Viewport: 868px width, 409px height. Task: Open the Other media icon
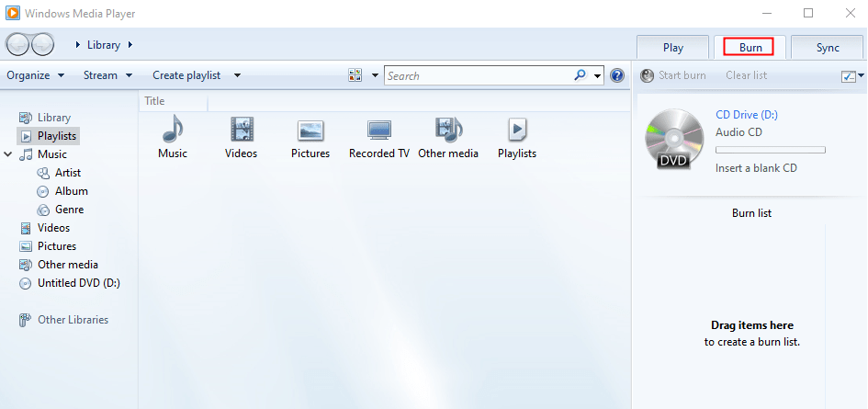point(448,131)
